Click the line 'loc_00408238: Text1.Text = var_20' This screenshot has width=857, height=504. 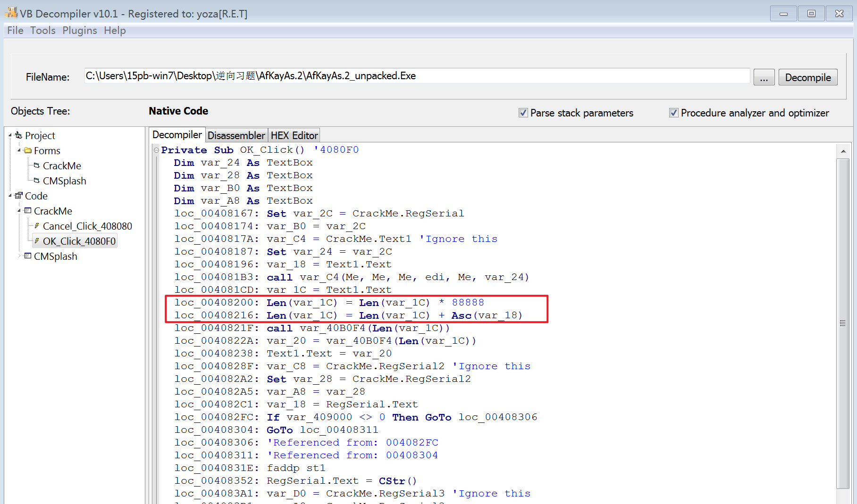[283, 354]
